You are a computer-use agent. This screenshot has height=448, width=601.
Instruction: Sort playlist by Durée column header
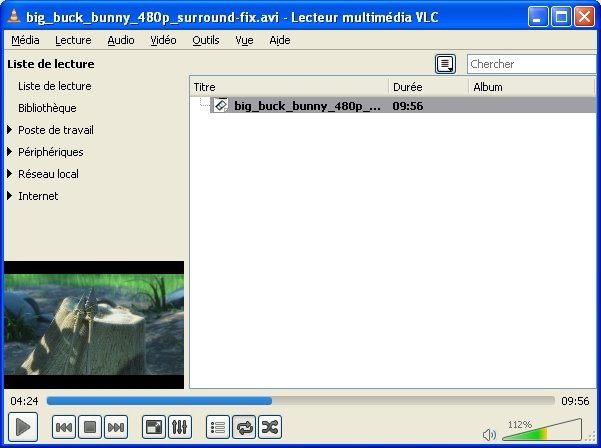pos(429,87)
